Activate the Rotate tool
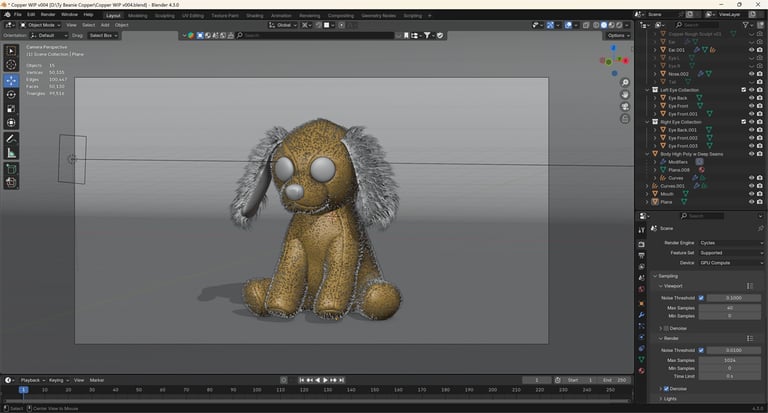The image size is (768, 413). [11, 95]
